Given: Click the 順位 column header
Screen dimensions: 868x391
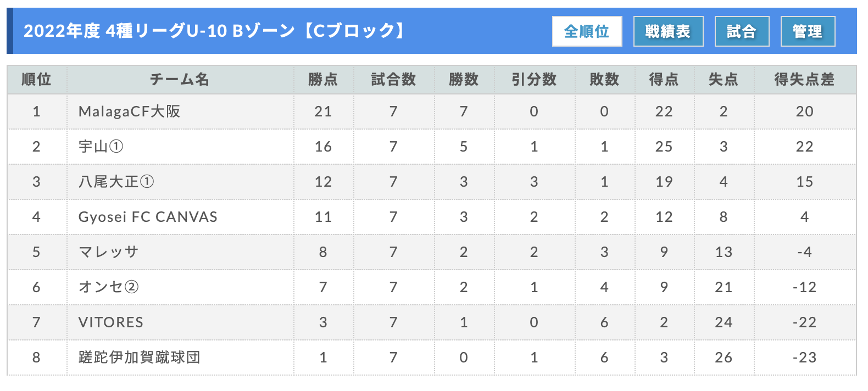Looking at the screenshot, I should point(37,80).
